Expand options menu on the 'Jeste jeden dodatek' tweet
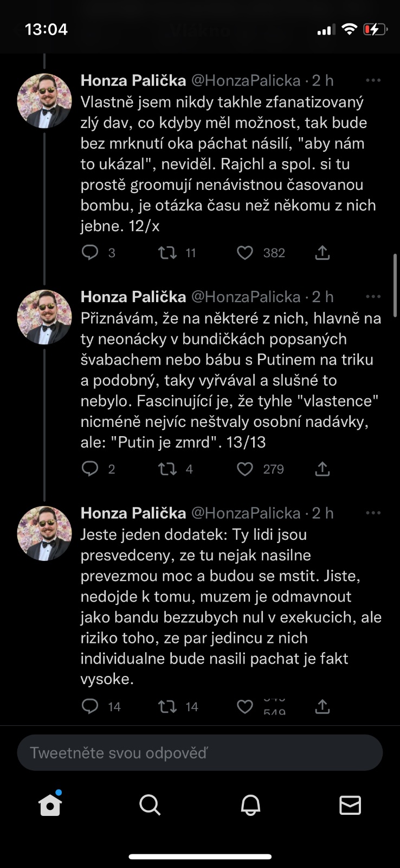Viewport: 400px width, 868px height. click(373, 513)
